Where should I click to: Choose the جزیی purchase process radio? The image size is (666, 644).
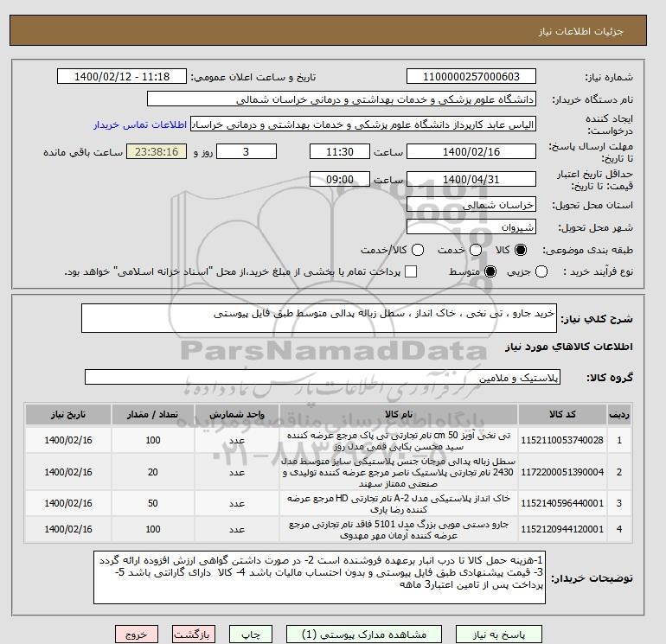point(541,271)
